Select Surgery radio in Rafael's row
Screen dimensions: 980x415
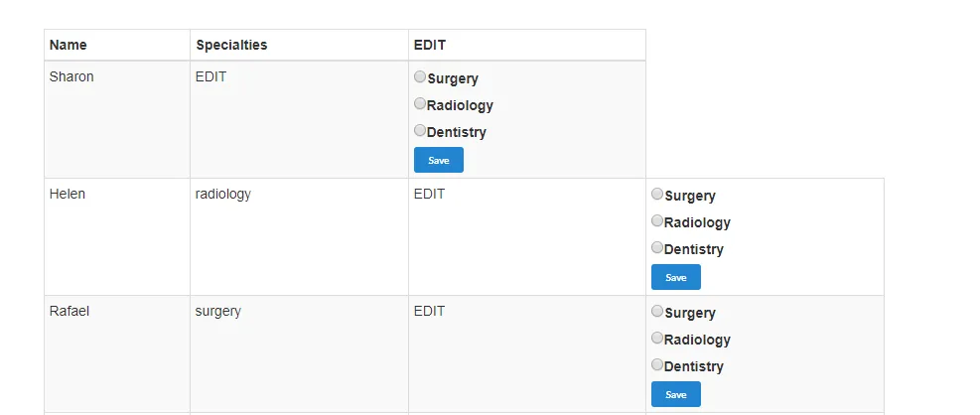click(657, 312)
